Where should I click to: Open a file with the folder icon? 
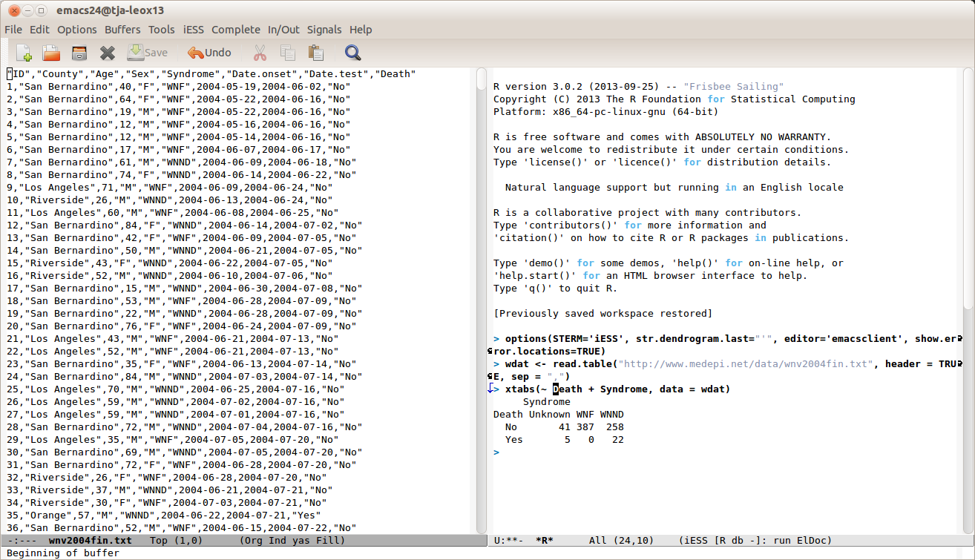point(51,53)
